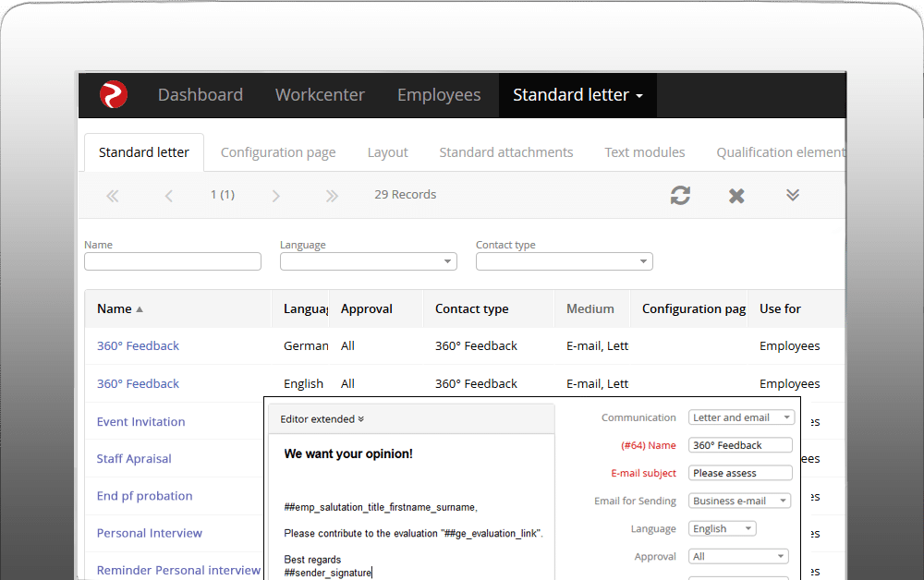Refresh the records list
Image resolution: width=924 pixels, height=580 pixels.
pyautogui.click(x=680, y=195)
